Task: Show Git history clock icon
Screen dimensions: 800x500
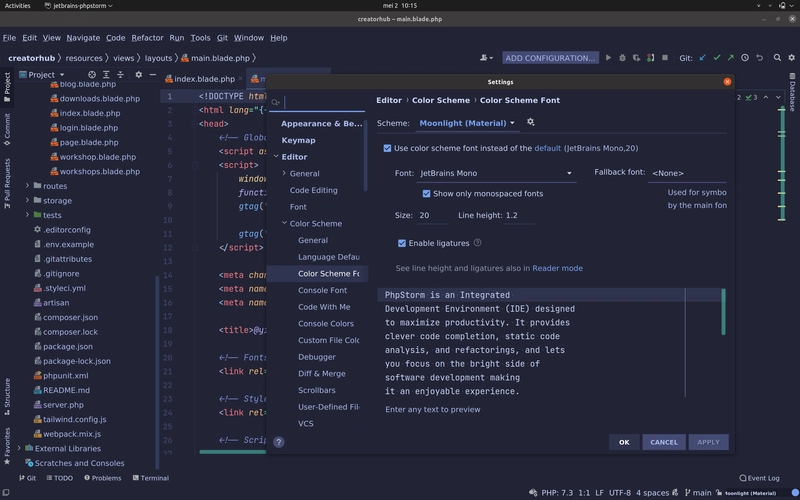Action: (745, 58)
